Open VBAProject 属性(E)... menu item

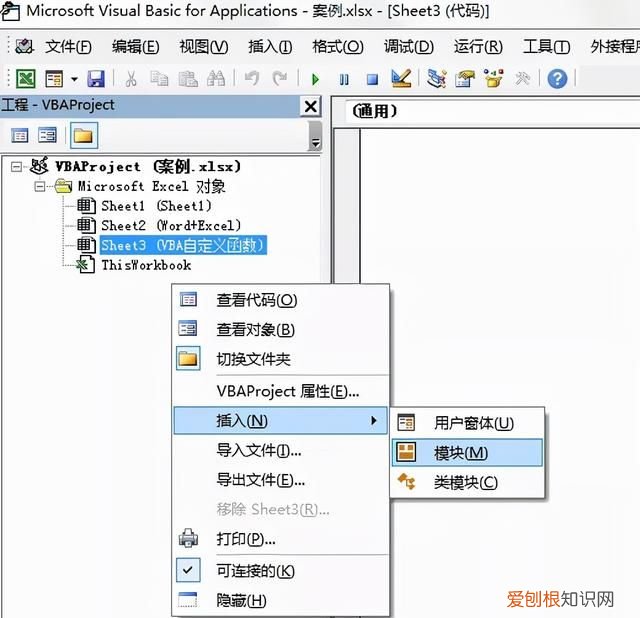[280, 391]
